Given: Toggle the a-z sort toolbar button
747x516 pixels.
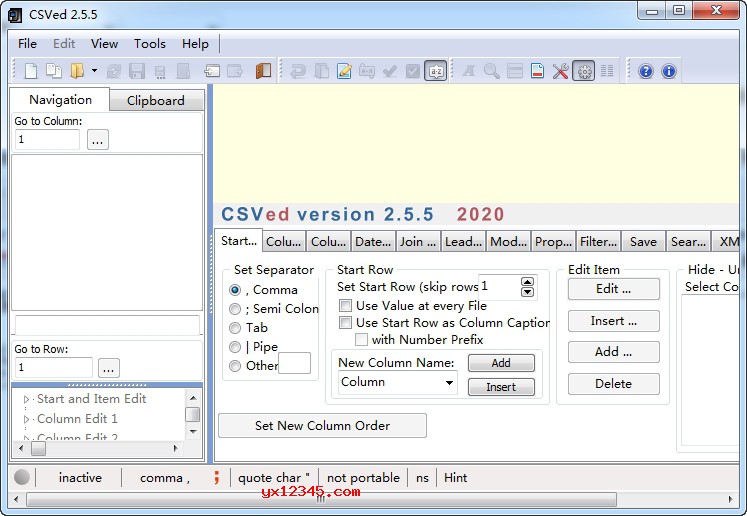Looking at the screenshot, I should tap(436, 71).
